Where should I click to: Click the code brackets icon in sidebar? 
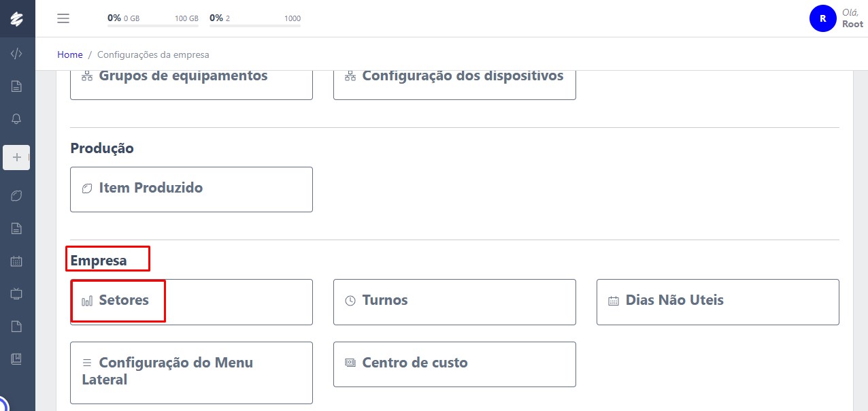point(17,54)
